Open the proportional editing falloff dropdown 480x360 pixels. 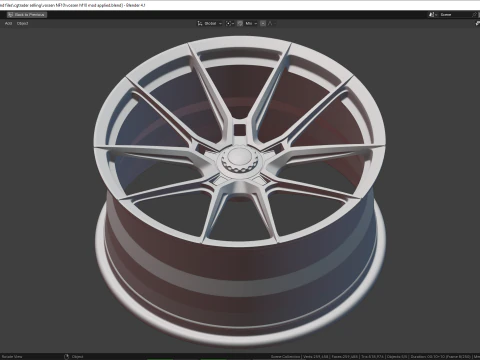pos(271,23)
